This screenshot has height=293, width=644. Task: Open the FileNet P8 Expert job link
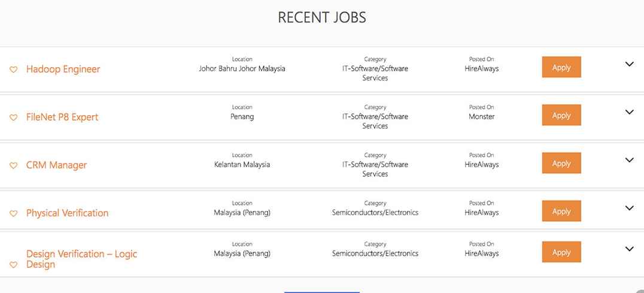(62, 117)
